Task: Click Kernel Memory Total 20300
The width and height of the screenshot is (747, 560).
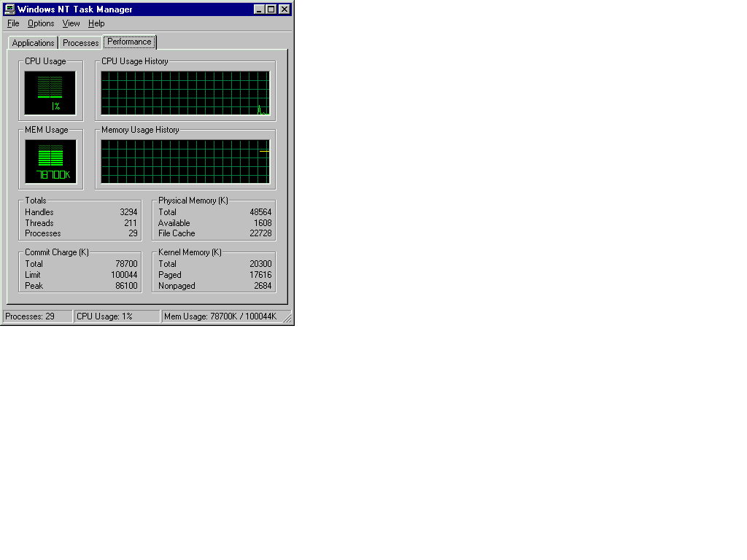Action: [x=260, y=264]
